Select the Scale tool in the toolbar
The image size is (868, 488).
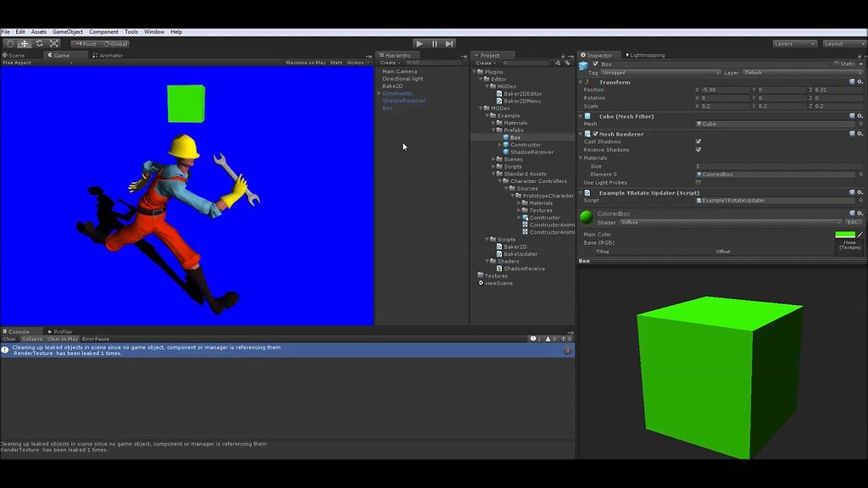pyautogui.click(x=53, y=43)
